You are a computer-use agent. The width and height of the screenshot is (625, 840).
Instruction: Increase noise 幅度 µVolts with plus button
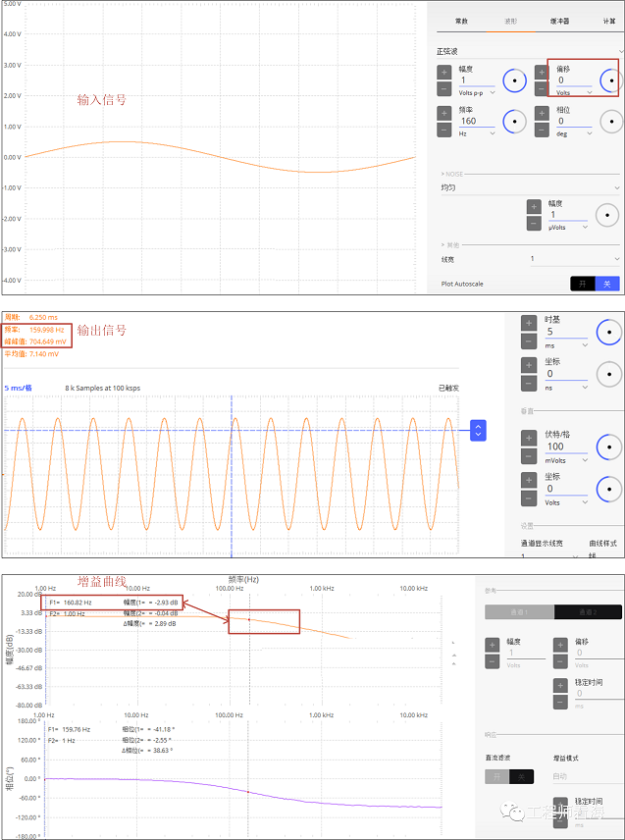pos(534,207)
